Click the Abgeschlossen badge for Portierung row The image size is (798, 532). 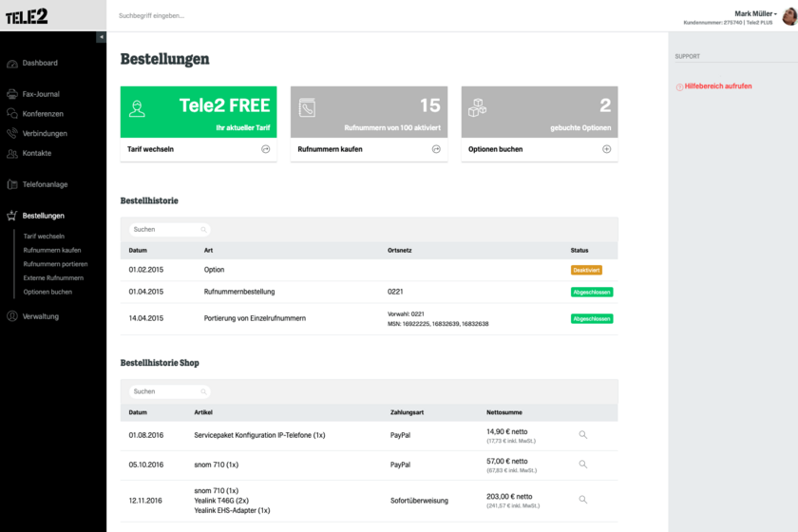coord(592,318)
